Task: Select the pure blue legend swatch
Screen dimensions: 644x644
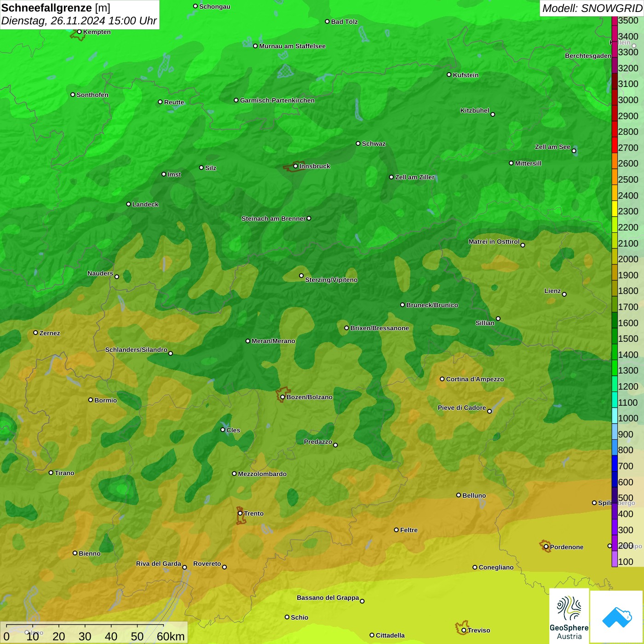Action: [x=615, y=464]
